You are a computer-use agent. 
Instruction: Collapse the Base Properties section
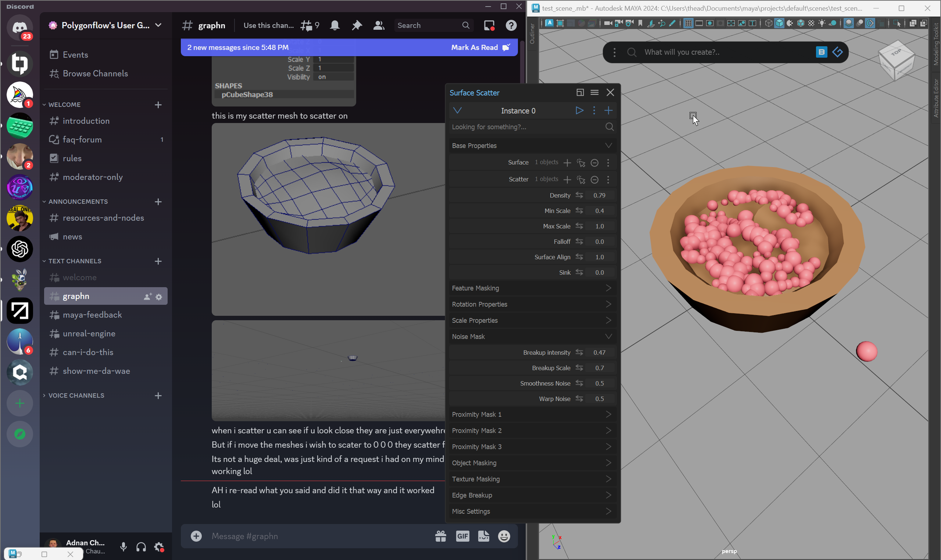tap(608, 145)
